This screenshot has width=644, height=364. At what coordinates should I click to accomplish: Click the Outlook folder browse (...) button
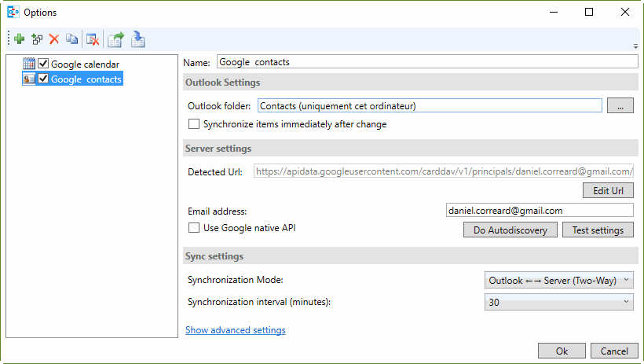[x=620, y=106]
